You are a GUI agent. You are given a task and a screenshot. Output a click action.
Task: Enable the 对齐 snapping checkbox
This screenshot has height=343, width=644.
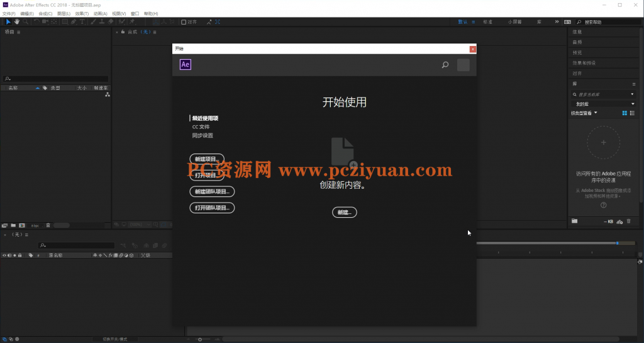184,22
